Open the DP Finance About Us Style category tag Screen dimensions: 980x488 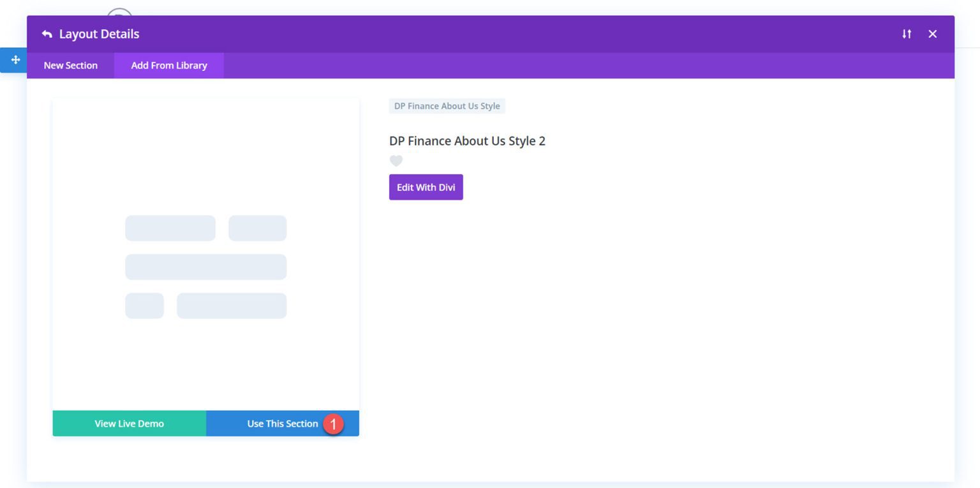pyautogui.click(x=447, y=106)
